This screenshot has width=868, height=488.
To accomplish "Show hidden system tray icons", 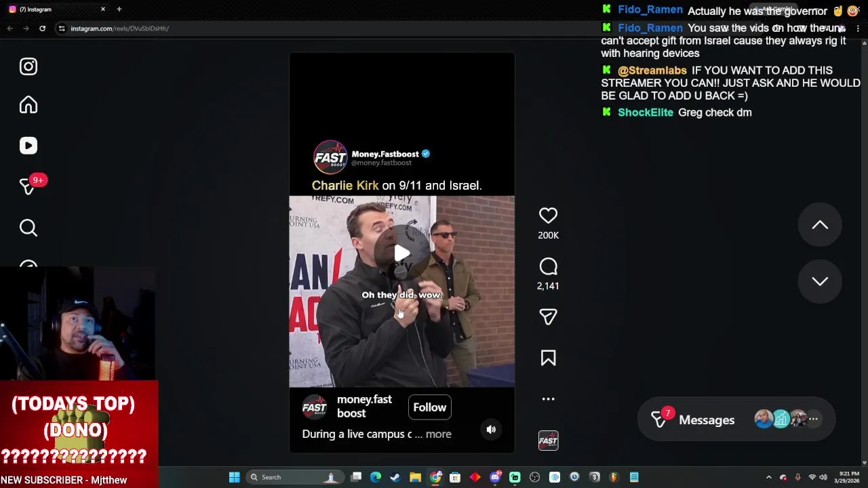I will [x=768, y=477].
